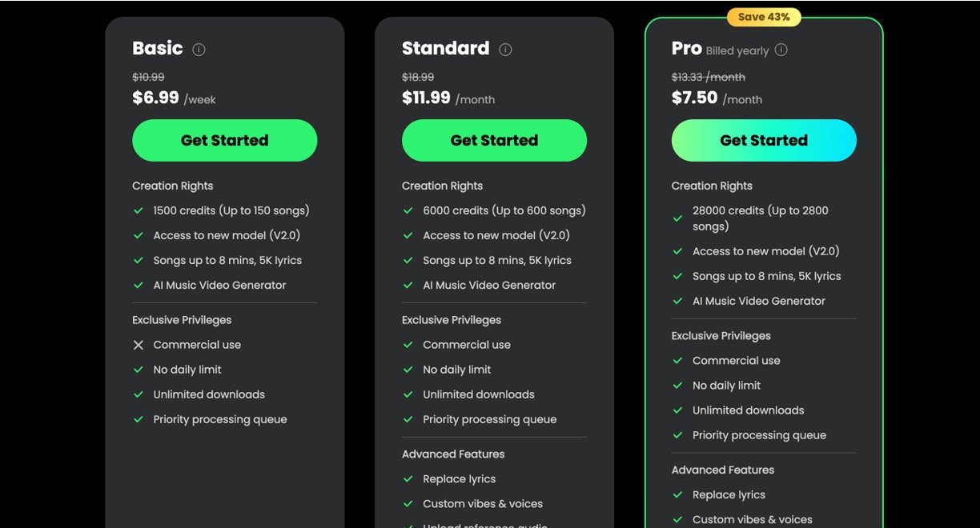Click the X icon beside Basic Commercial use
The image size is (980, 528).
139,345
